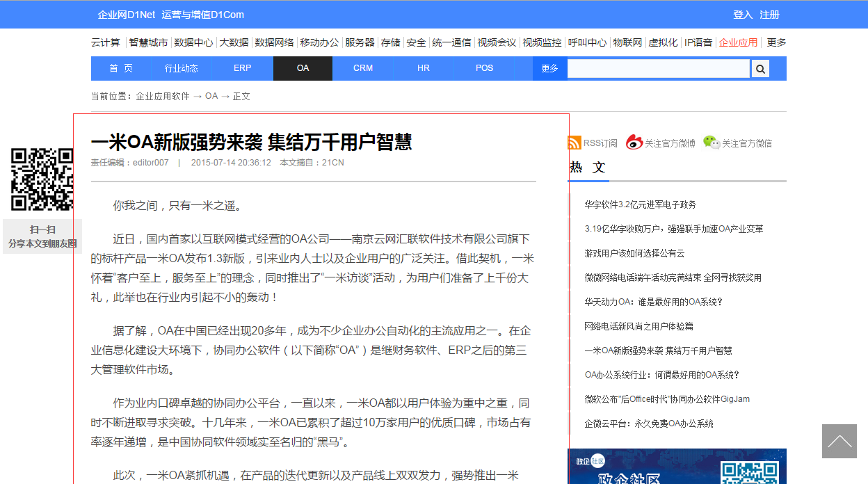Open article 3.19亿华宇收购万户
The height and width of the screenshot is (484, 868).
pyautogui.click(x=674, y=229)
